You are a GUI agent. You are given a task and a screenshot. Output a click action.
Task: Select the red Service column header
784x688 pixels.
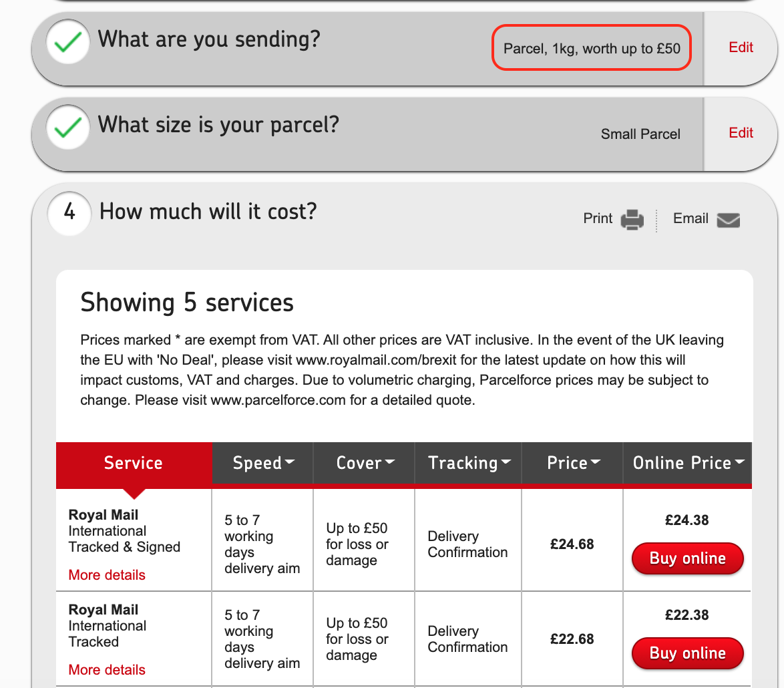(x=134, y=463)
